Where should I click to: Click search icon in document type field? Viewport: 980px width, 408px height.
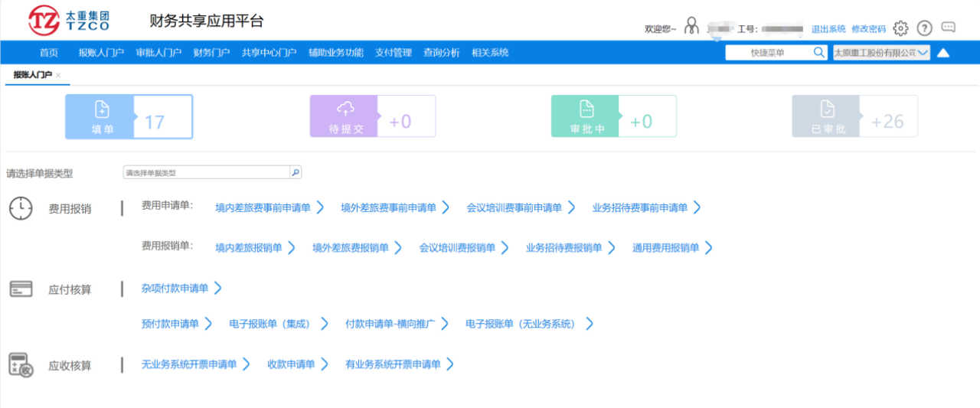click(296, 173)
